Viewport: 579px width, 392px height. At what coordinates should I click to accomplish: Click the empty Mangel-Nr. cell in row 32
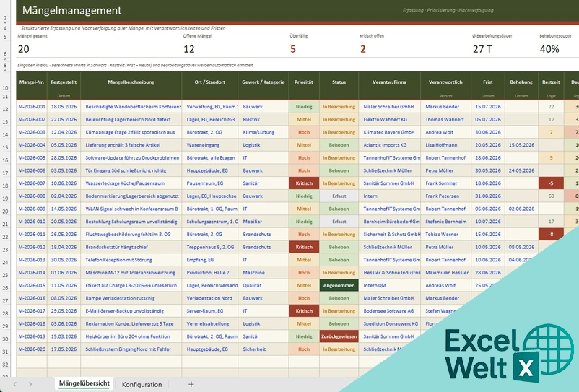pos(32,362)
